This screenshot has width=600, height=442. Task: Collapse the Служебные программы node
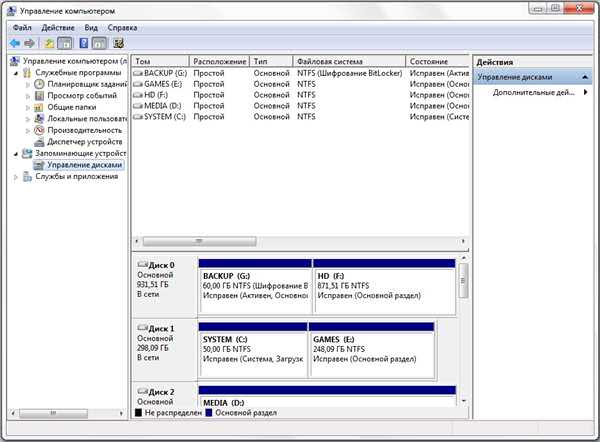point(16,73)
